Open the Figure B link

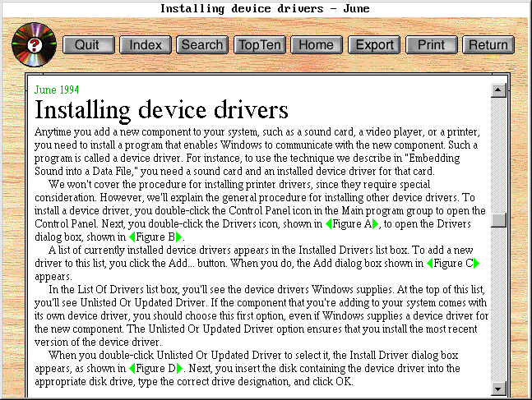(155, 237)
